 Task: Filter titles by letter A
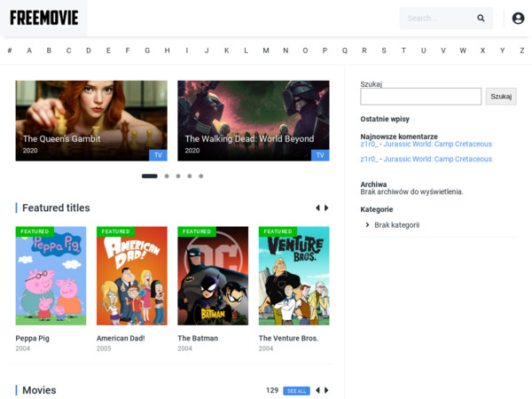click(29, 51)
